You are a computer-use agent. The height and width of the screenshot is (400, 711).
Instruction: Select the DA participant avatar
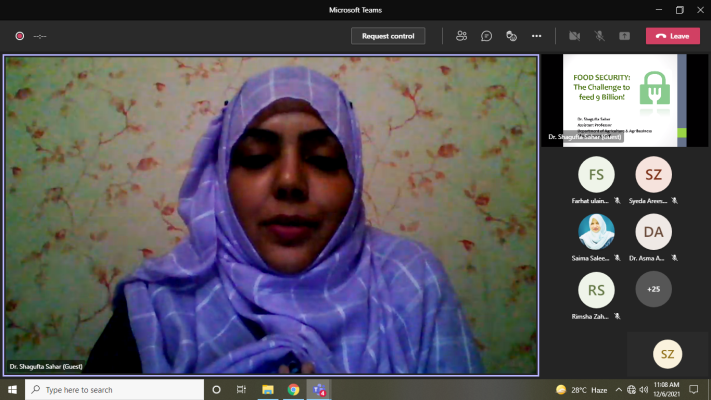tap(654, 232)
